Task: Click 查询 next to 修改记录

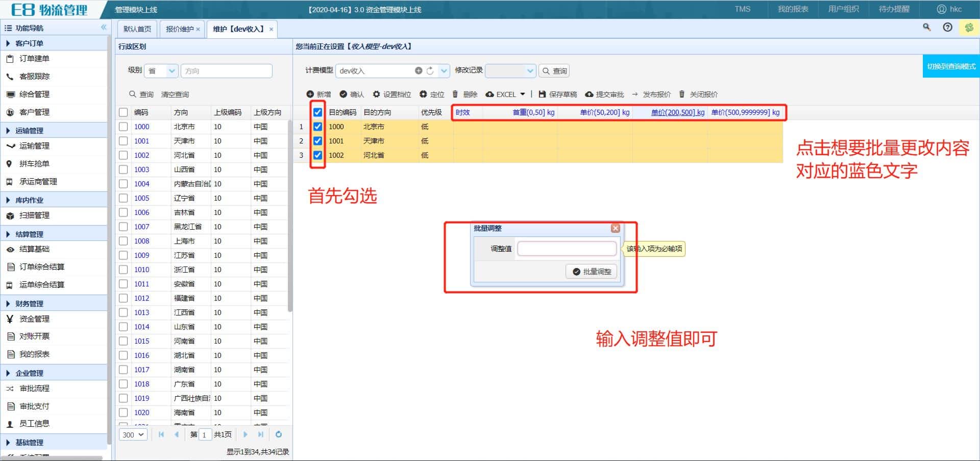Action: [x=554, y=71]
